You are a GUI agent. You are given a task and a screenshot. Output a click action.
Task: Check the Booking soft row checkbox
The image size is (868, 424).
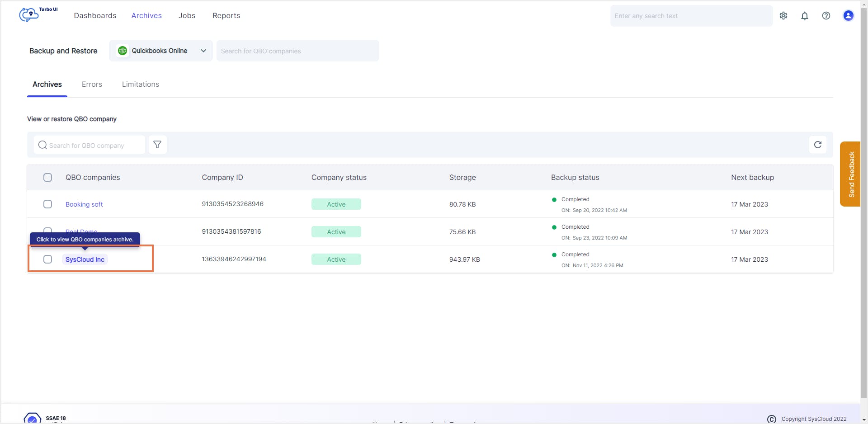pyautogui.click(x=47, y=204)
